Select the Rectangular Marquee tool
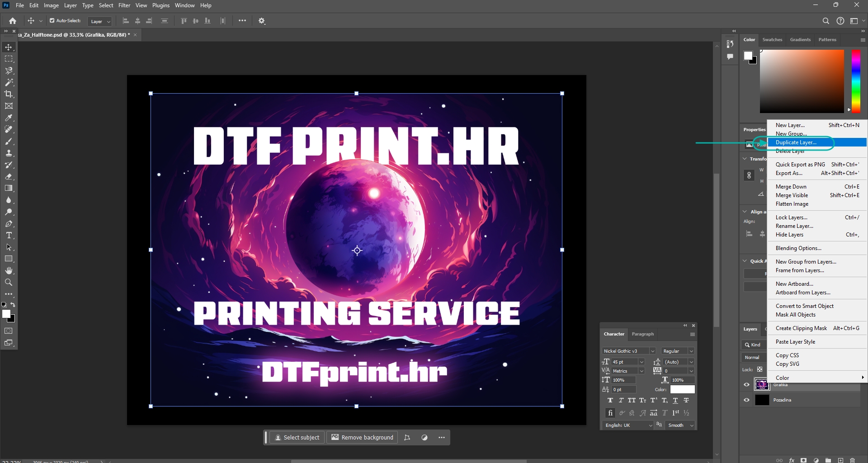This screenshot has height=463, width=868. tap(9, 59)
